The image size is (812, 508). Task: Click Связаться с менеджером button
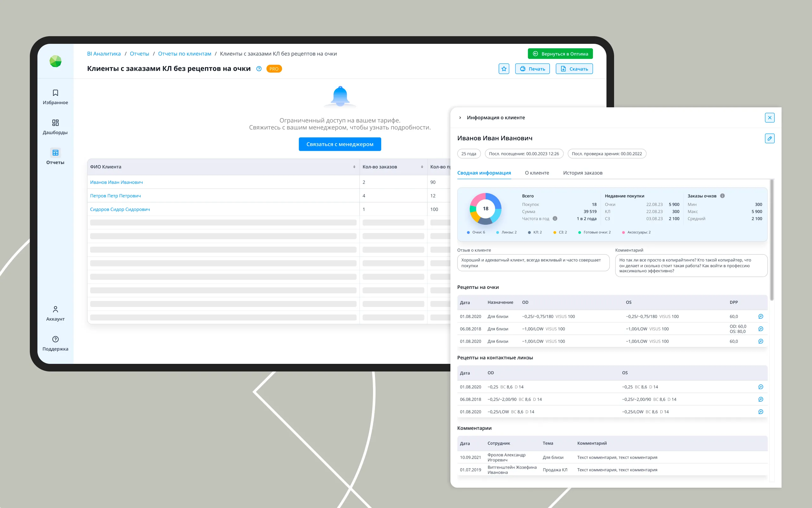pyautogui.click(x=340, y=144)
